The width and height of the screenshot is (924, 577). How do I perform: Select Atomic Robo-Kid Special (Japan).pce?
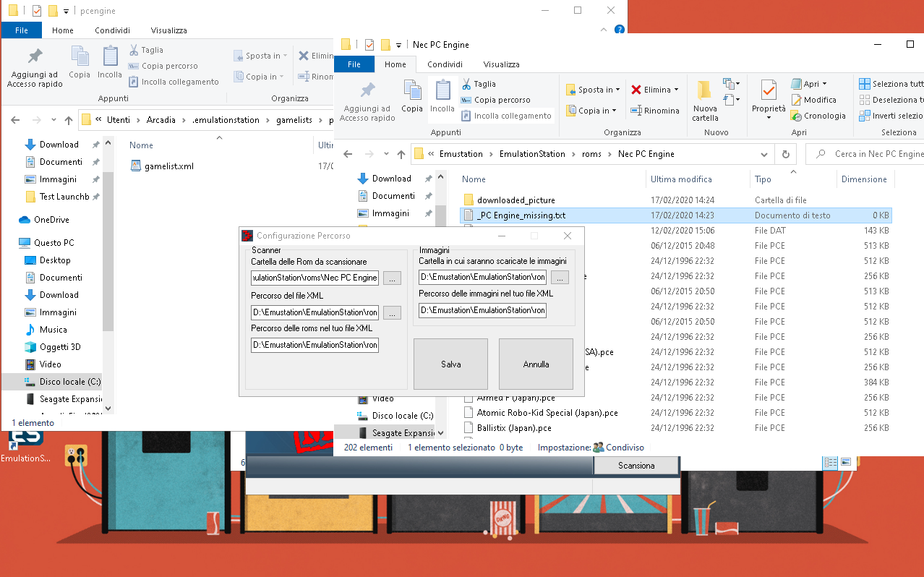[547, 413]
